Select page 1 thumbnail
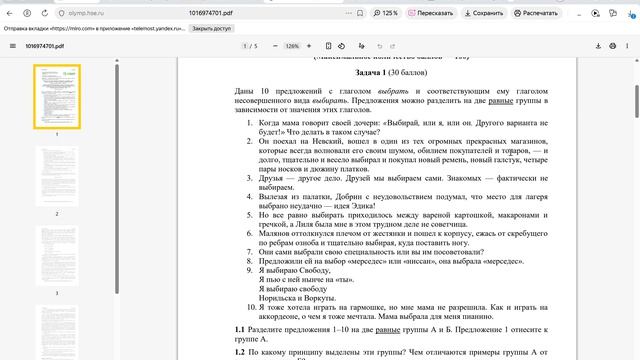 (x=57, y=96)
